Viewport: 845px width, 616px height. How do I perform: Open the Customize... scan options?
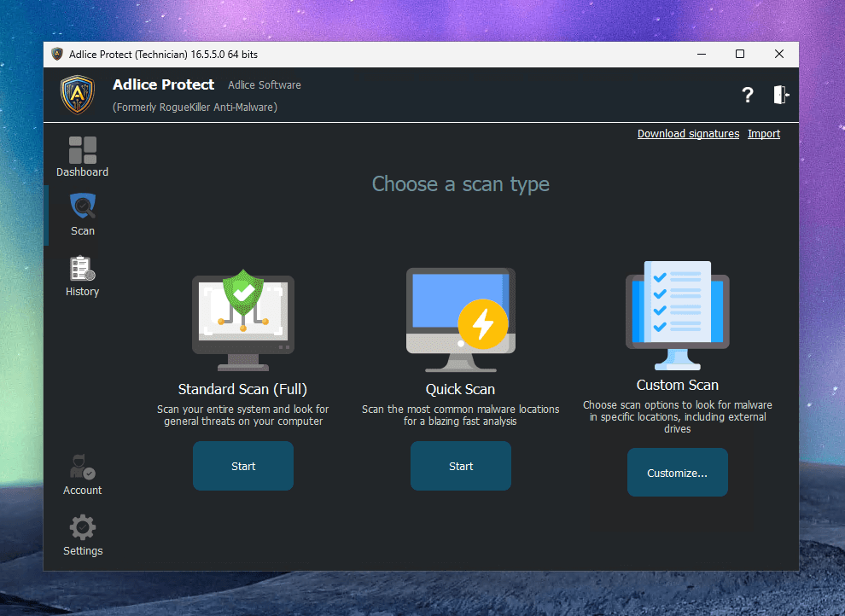tap(677, 473)
